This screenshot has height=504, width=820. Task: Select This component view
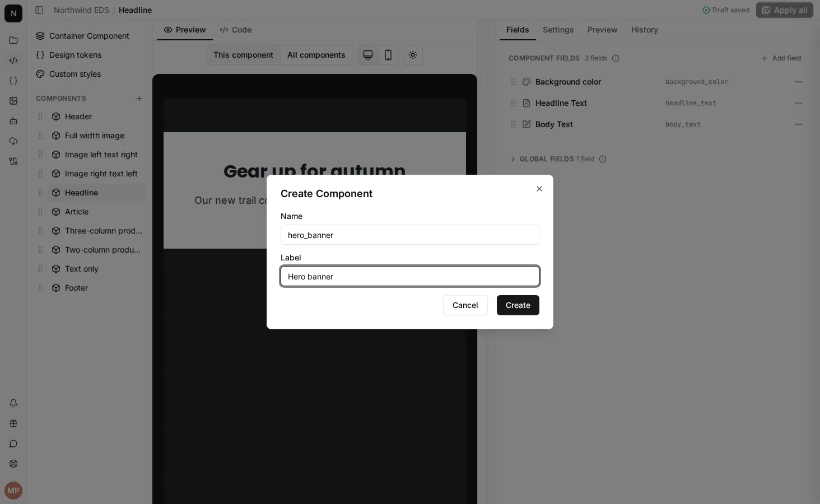tap(243, 55)
